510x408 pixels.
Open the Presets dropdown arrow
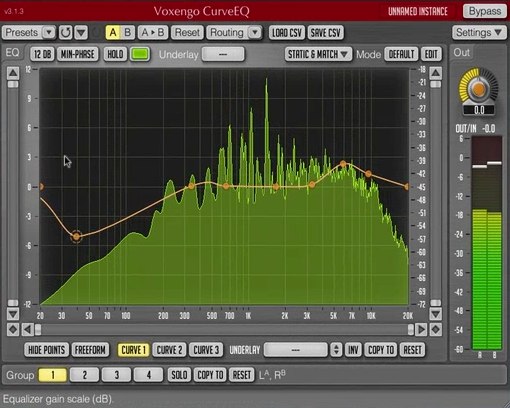pyautogui.click(x=49, y=33)
